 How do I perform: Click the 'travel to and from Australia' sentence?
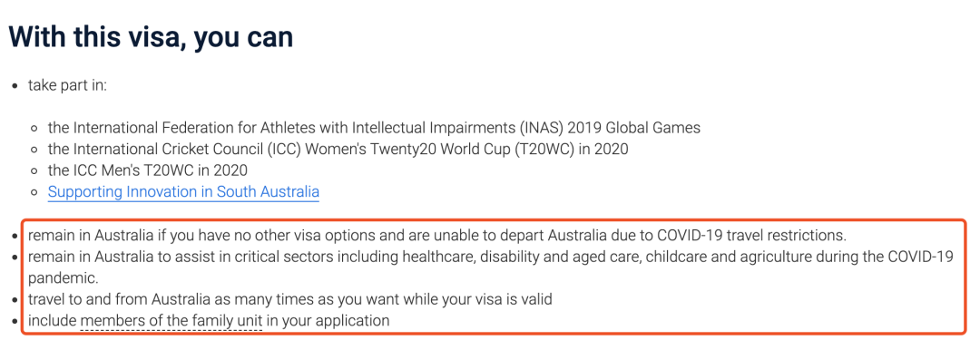click(x=290, y=299)
